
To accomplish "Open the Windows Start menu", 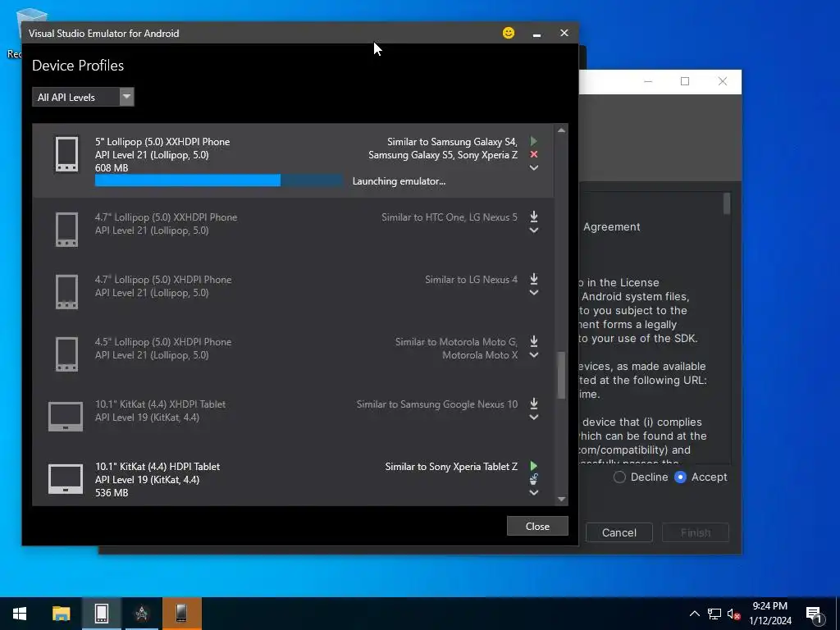I will point(20,614).
